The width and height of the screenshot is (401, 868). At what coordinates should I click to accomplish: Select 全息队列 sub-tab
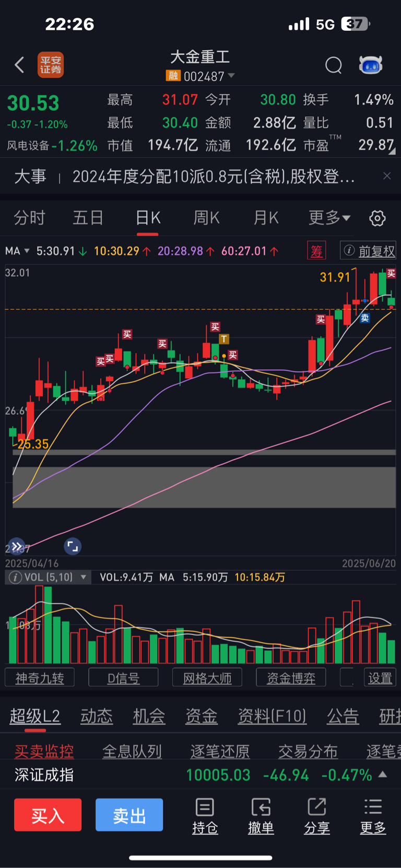(132, 751)
